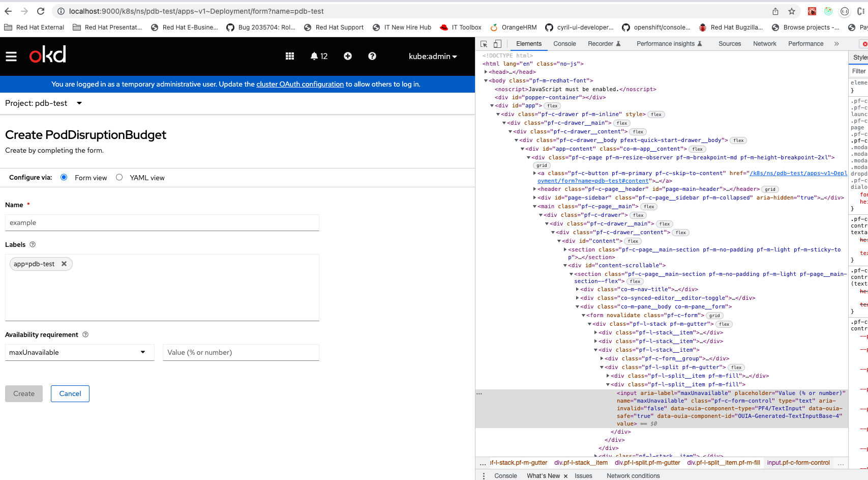Switch to the Elements DevTools tab

(x=529, y=44)
